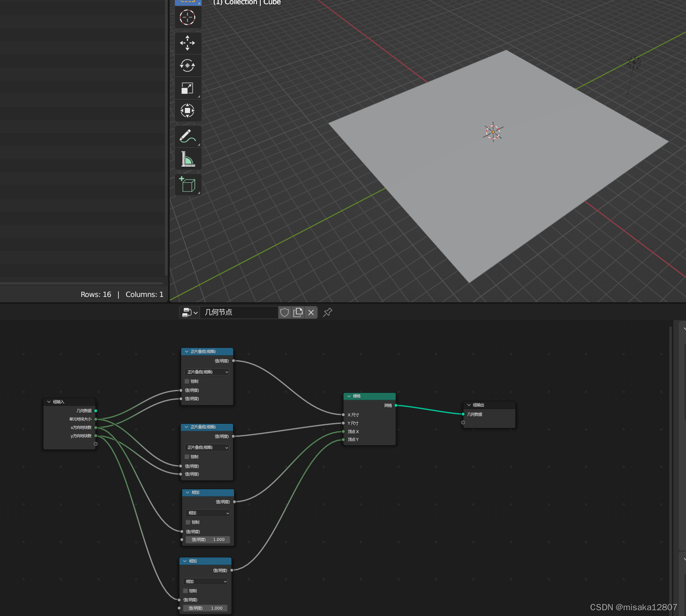Click the X 尺寸 input socket
Screen dimensions: 686x616
pyautogui.click(x=344, y=415)
